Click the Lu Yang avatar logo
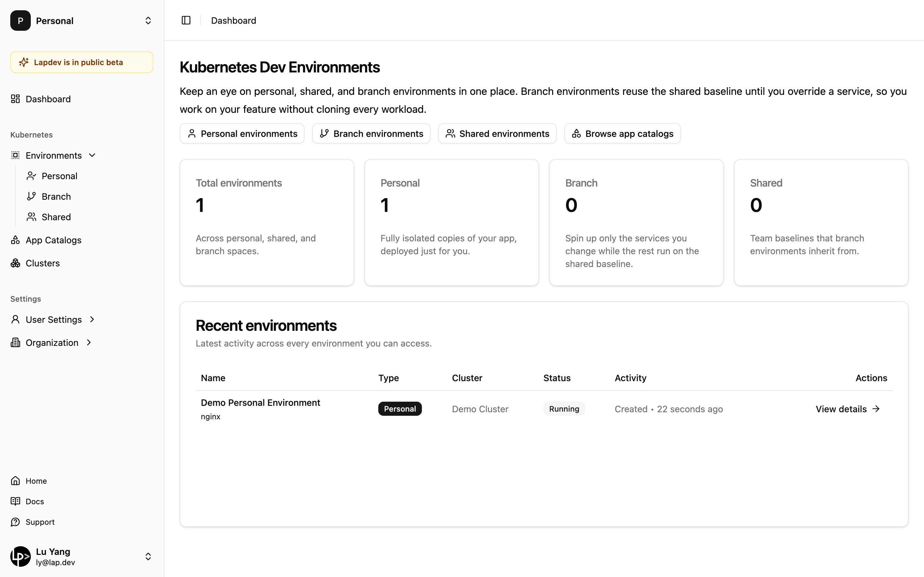Viewport: 924px width, 577px height. (20, 556)
